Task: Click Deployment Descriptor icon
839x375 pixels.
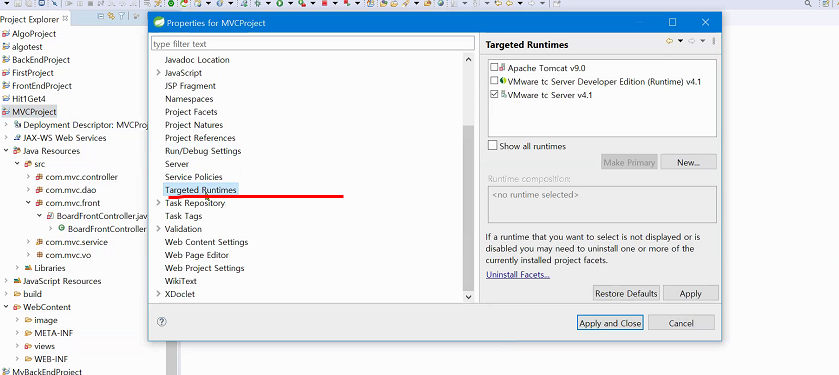Action: (x=17, y=125)
